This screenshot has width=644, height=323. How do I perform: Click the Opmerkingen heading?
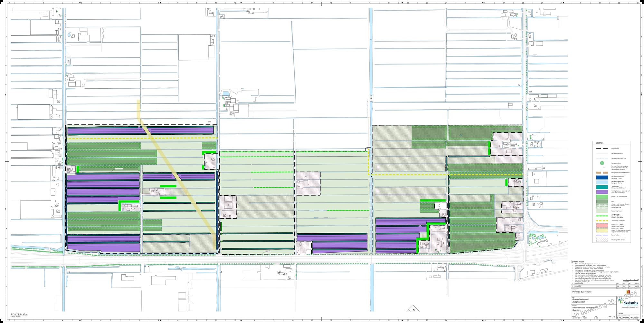[577, 261]
